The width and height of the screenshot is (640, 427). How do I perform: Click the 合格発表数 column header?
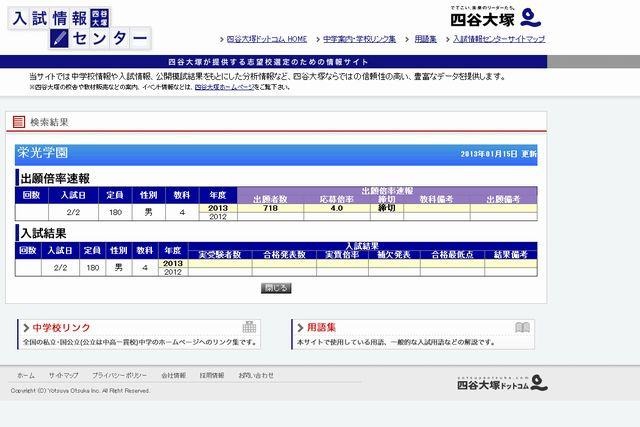[284, 255]
